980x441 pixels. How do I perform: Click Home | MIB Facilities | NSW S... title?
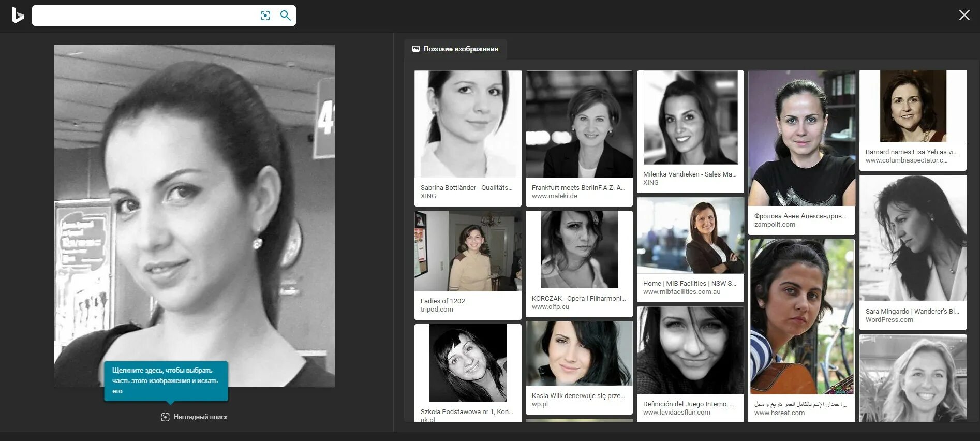[689, 283]
